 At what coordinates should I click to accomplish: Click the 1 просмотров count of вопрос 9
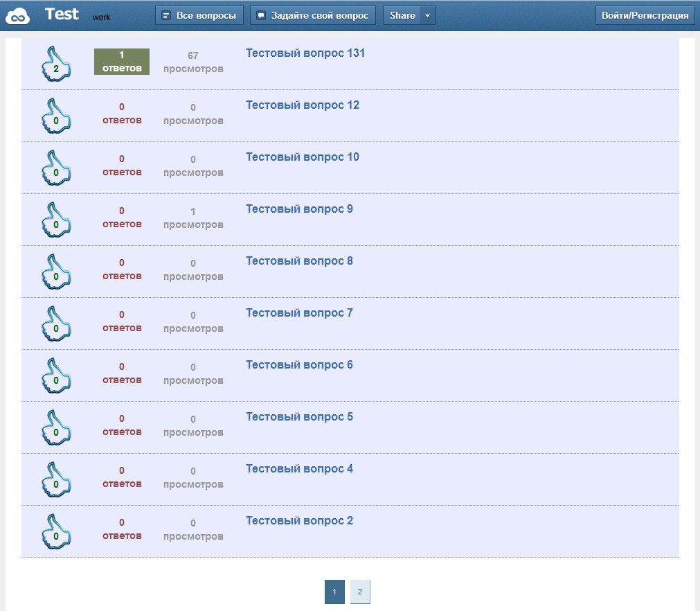(x=193, y=218)
